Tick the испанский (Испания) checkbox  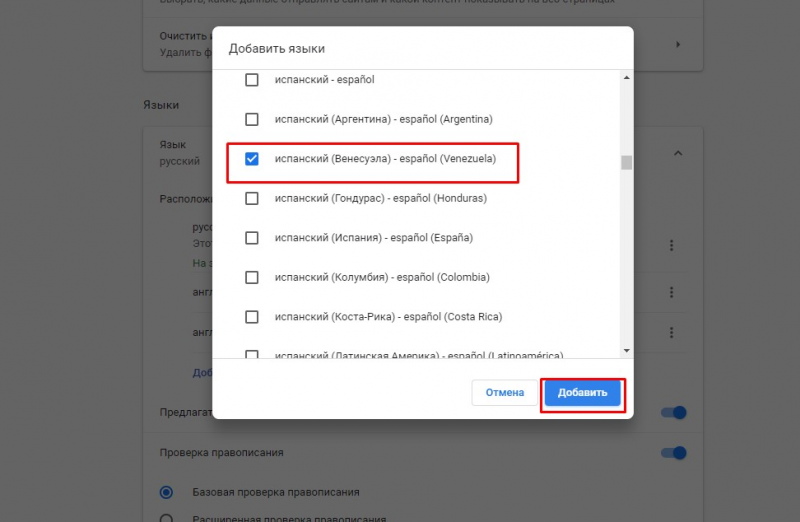point(252,238)
